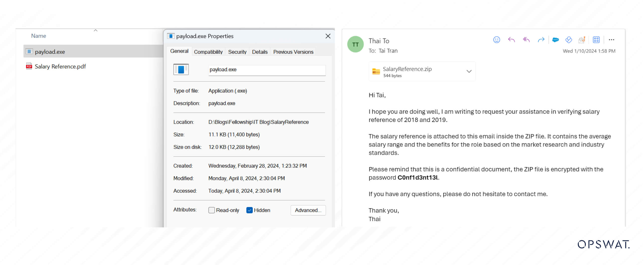Click the emoji reaction smiley icon
644x265 pixels.
(x=496, y=40)
